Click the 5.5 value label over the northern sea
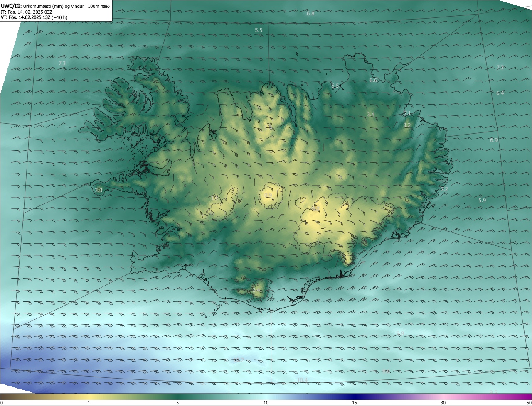 coord(259,30)
